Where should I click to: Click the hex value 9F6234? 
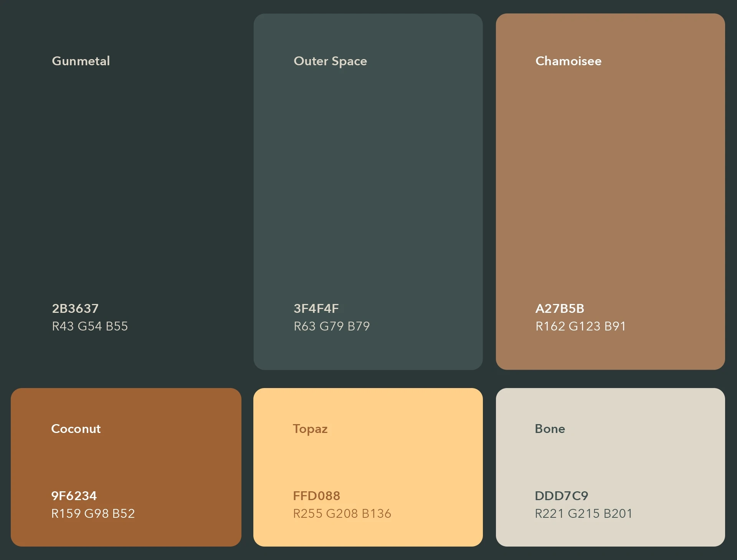74,496
